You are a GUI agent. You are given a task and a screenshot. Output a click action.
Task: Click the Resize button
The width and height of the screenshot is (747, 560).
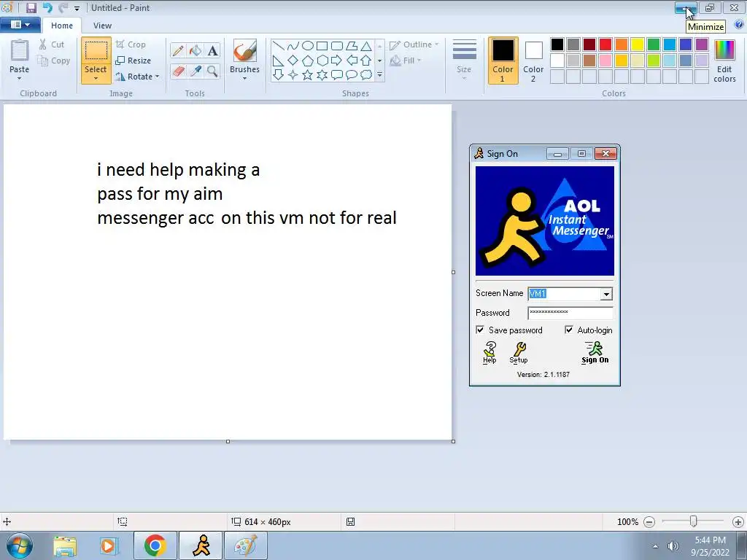pos(133,61)
